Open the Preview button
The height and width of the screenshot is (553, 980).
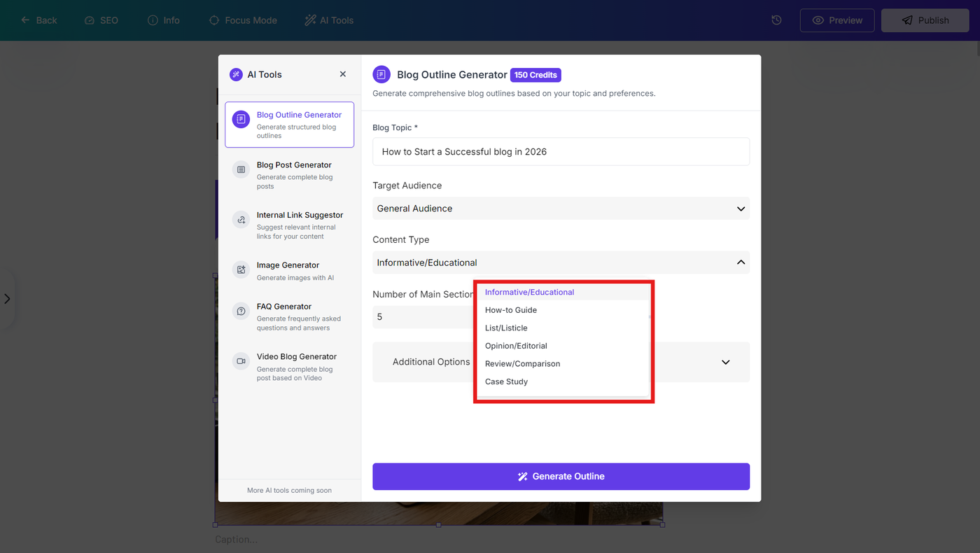coord(837,20)
